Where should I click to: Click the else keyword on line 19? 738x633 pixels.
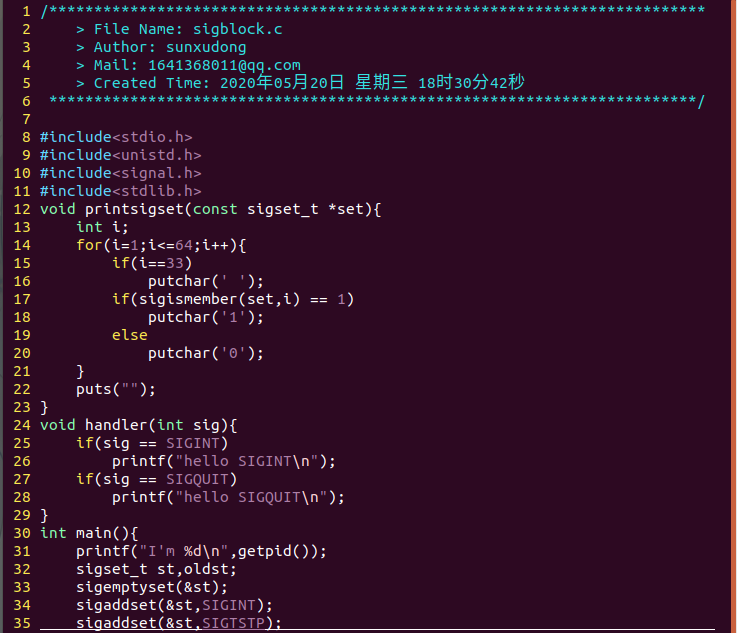tap(129, 335)
